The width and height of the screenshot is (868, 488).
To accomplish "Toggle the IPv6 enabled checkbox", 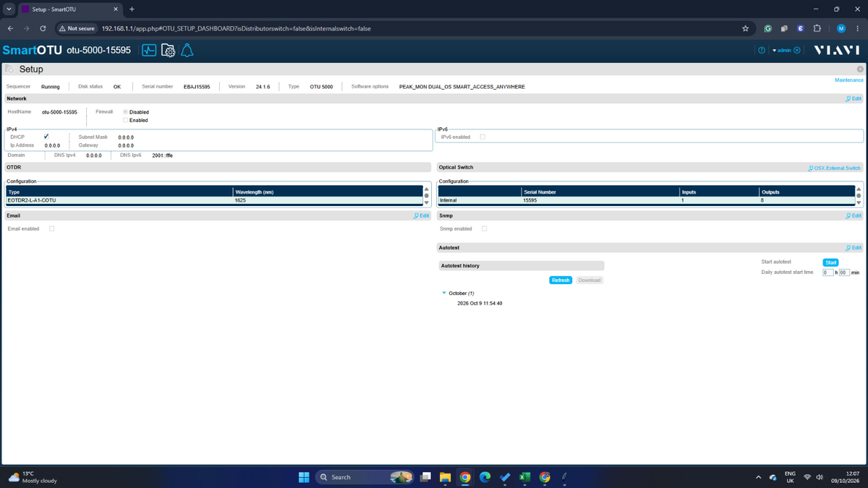I will coord(482,137).
